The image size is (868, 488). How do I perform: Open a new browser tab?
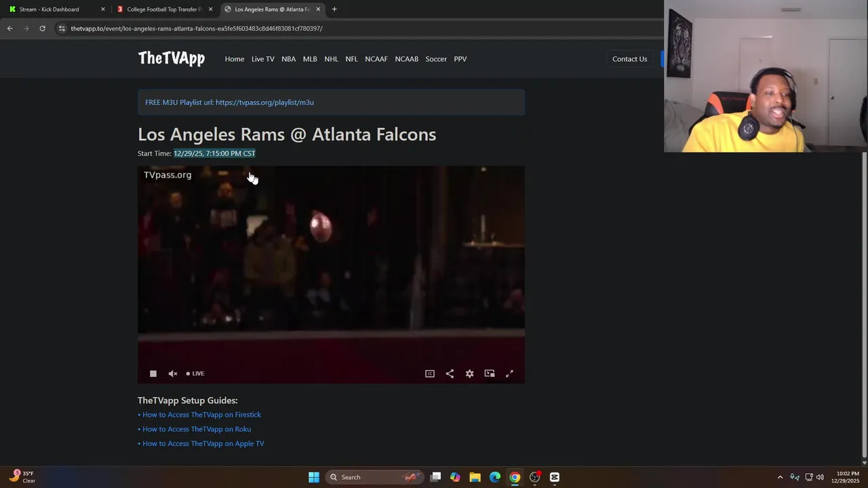[x=334, y=9]
